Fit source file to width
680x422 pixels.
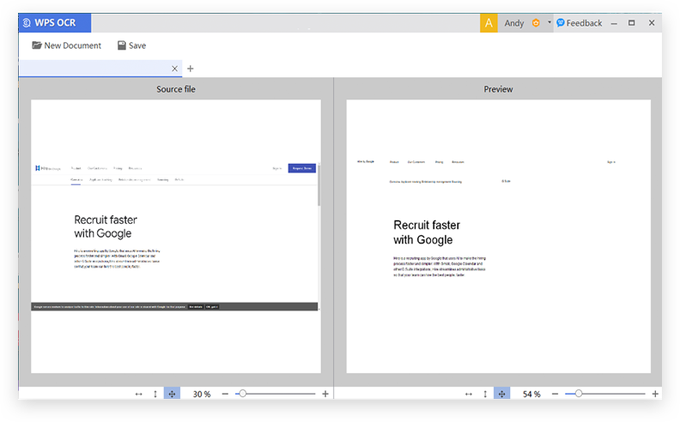click(x=138, y=394)
